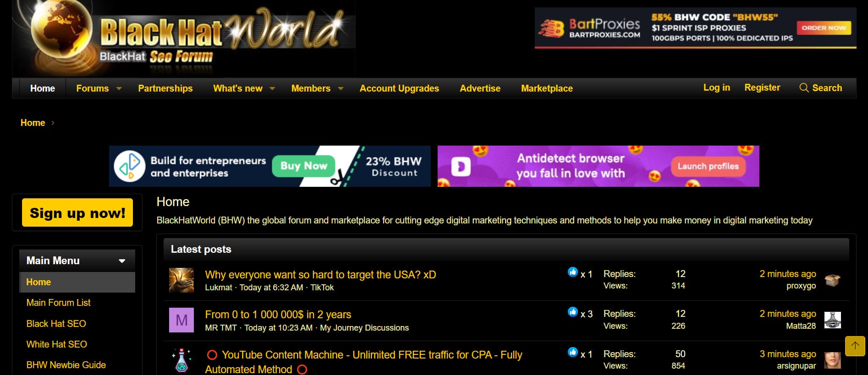The height and width of the screenshot is (375, 868).
Task: Click username proxygo
Action: click(x=801, y=286)
